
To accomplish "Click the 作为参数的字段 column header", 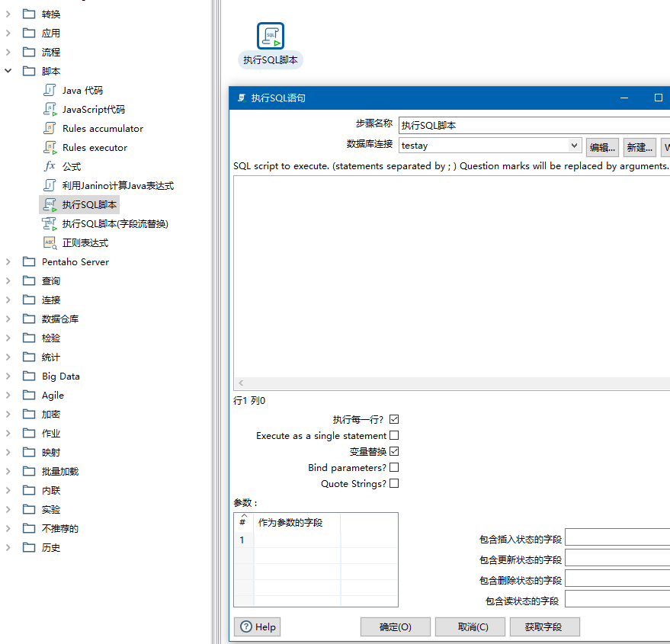I will pos(297,522).
